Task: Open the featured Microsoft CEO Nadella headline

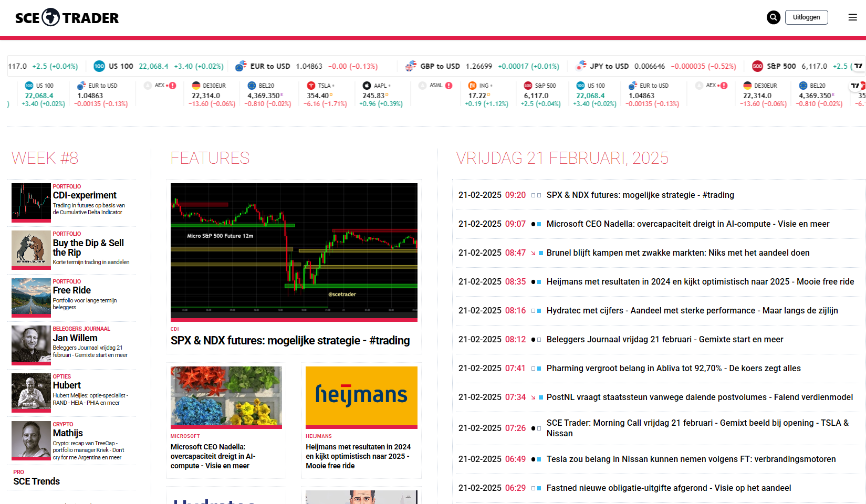Action: 213,456
